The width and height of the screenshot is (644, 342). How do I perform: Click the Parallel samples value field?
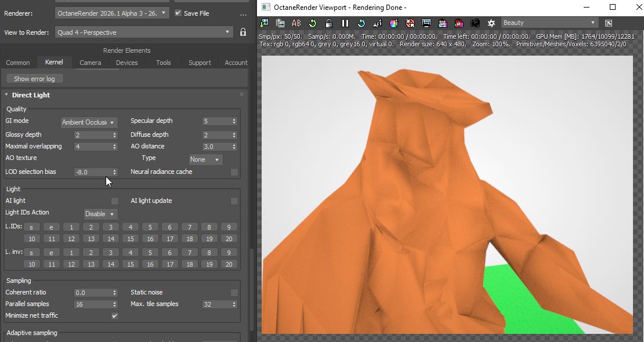(x=92, y=304)
